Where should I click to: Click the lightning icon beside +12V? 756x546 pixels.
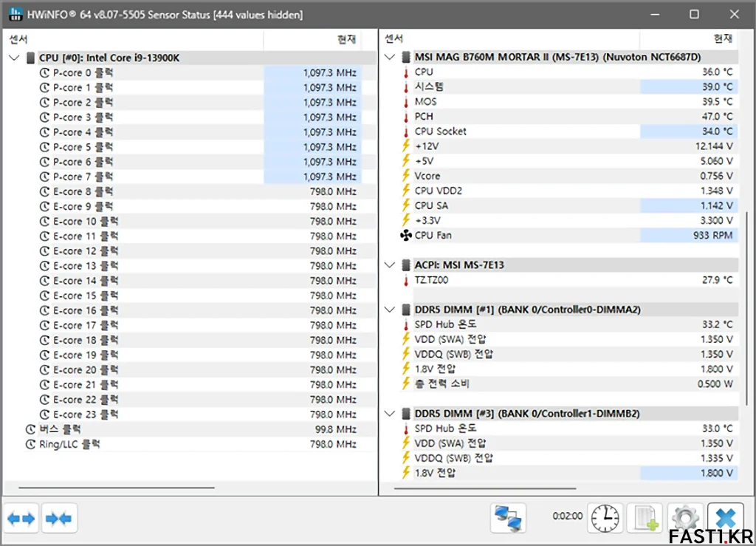tap(406, 146)
